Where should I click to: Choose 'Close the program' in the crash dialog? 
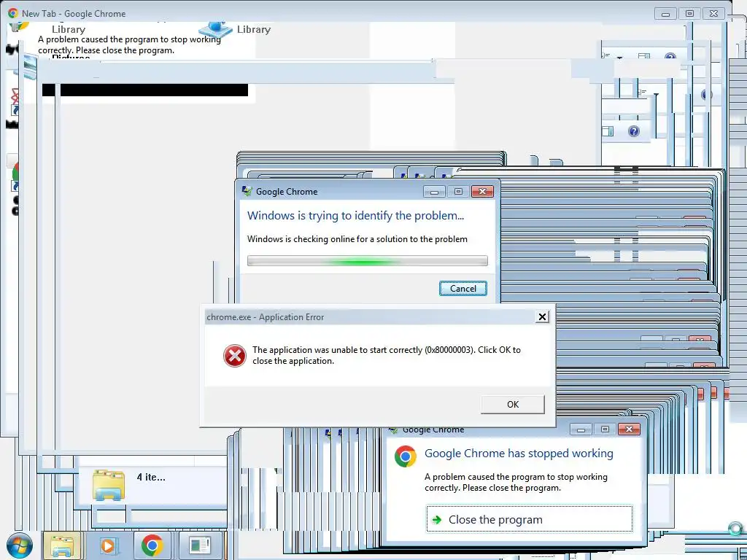[x=530, y=519]
